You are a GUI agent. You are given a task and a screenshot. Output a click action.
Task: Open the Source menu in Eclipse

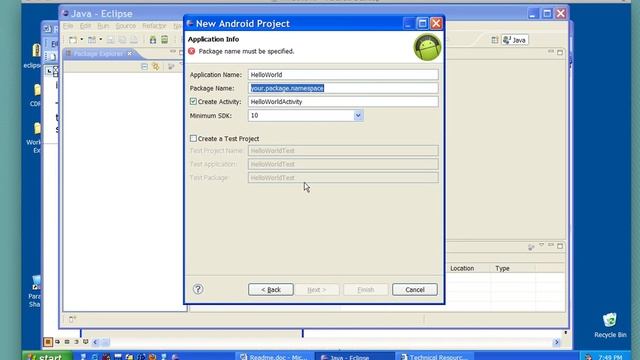(126, 26)
